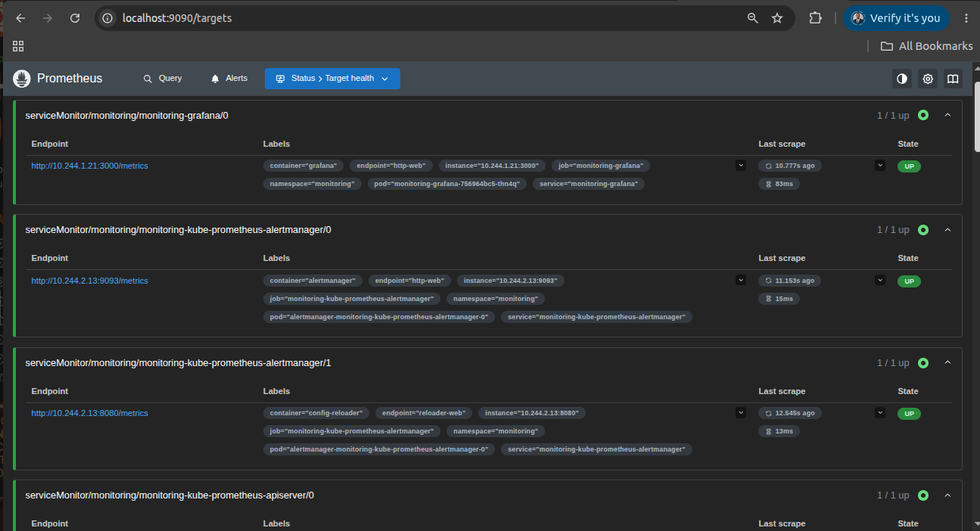Click UP state badge for 10.244.2.13:9093
The image size is (980, 531).
tap(909, 281)
